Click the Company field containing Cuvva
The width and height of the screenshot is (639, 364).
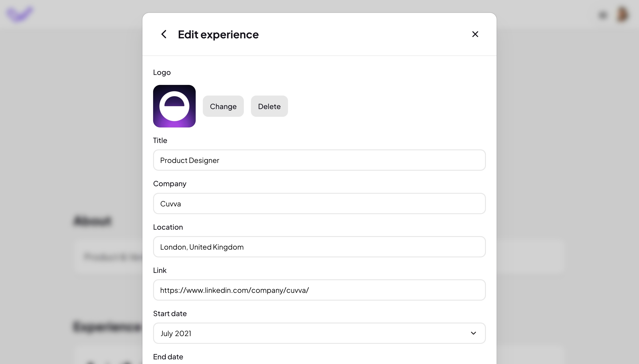click(319, 204)
